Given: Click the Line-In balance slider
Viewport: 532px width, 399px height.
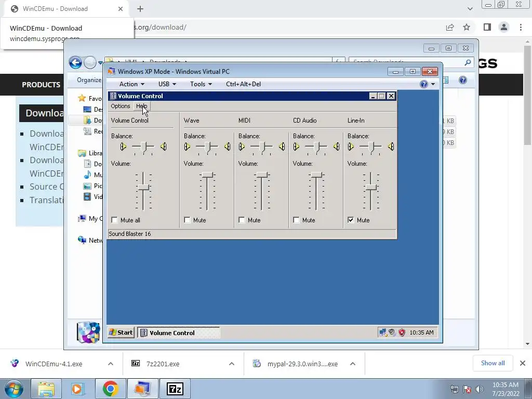Looking at the screenshot, I should point(371,147).
